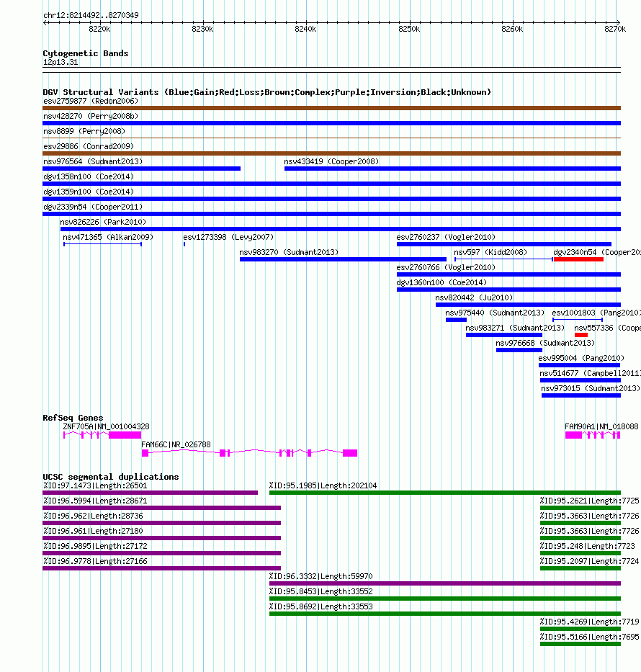Click the 8220k ruler tick label

(x=99, y=29)
